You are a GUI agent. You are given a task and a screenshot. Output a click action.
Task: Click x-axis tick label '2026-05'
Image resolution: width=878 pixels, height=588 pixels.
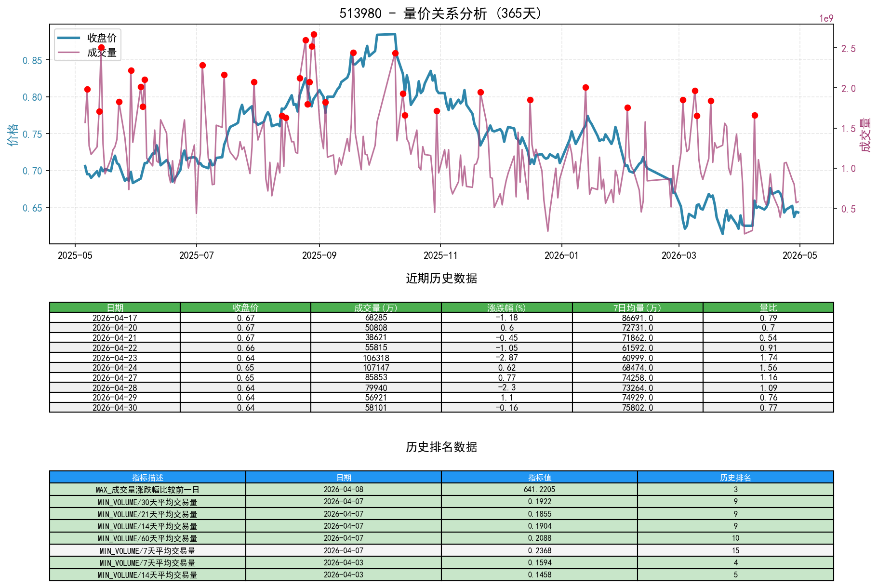point(800,255)
